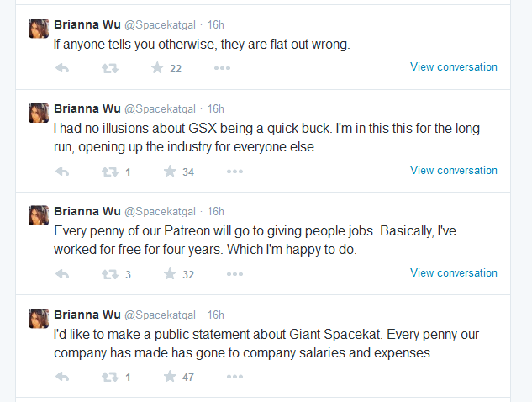Screen dimensions: 532x402
Task: View conversation for the Patreon tweet
Action: 454,272
